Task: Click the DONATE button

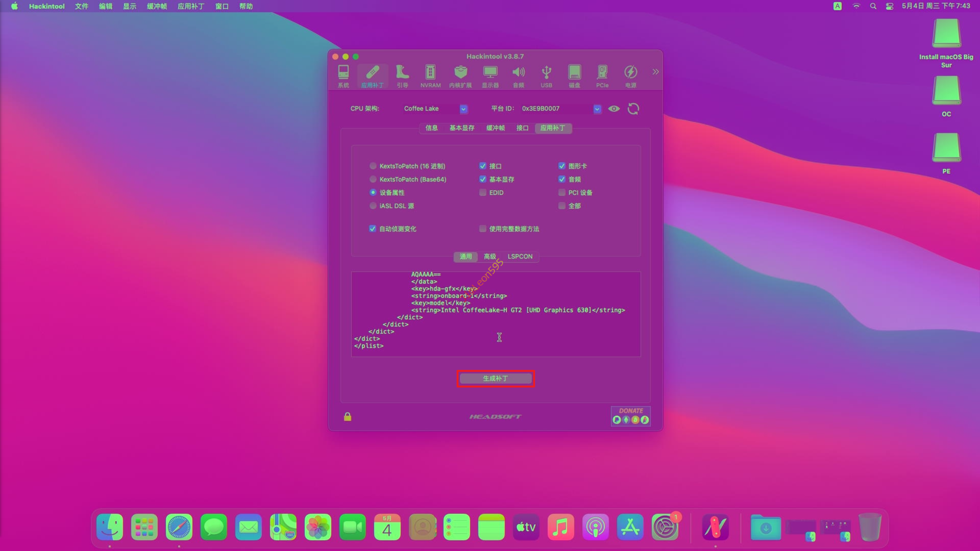Action: point(630,416)
